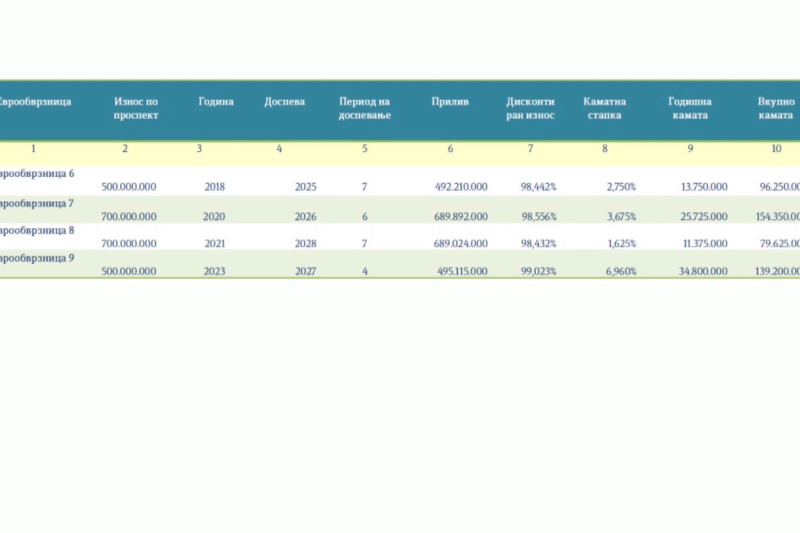The height and width of the screenshot is (533, 800).
Task: Click the 'Доспева' column header
Action: pos(285,101)
